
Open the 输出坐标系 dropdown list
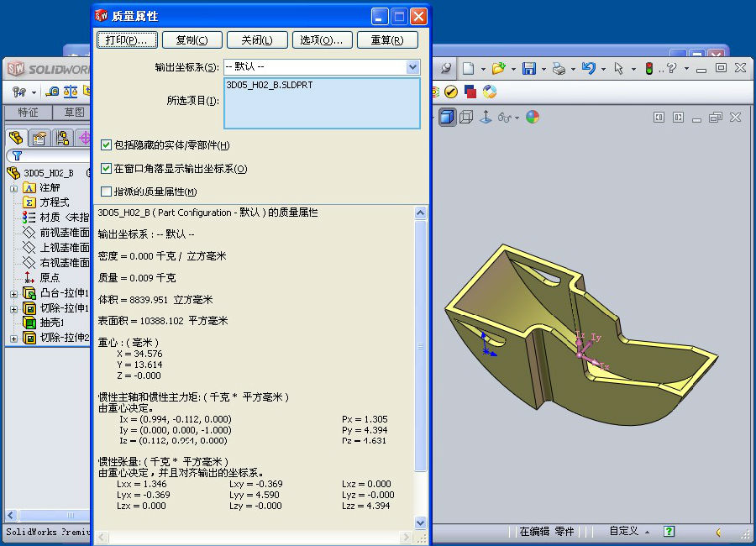tap(412, 67)
